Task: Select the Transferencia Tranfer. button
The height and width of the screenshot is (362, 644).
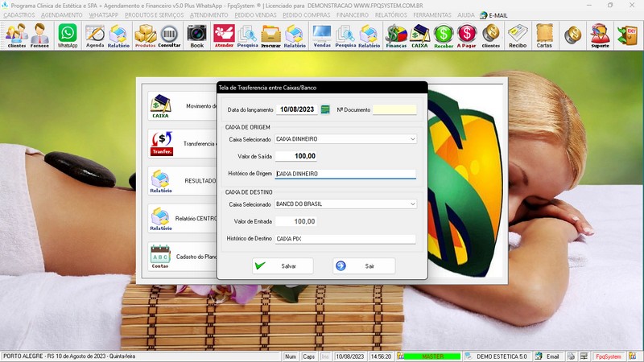Action: [x=183, y=144]
